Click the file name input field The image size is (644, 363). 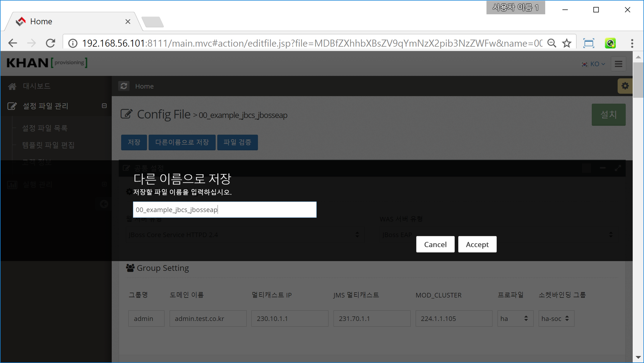pos(224,209)
